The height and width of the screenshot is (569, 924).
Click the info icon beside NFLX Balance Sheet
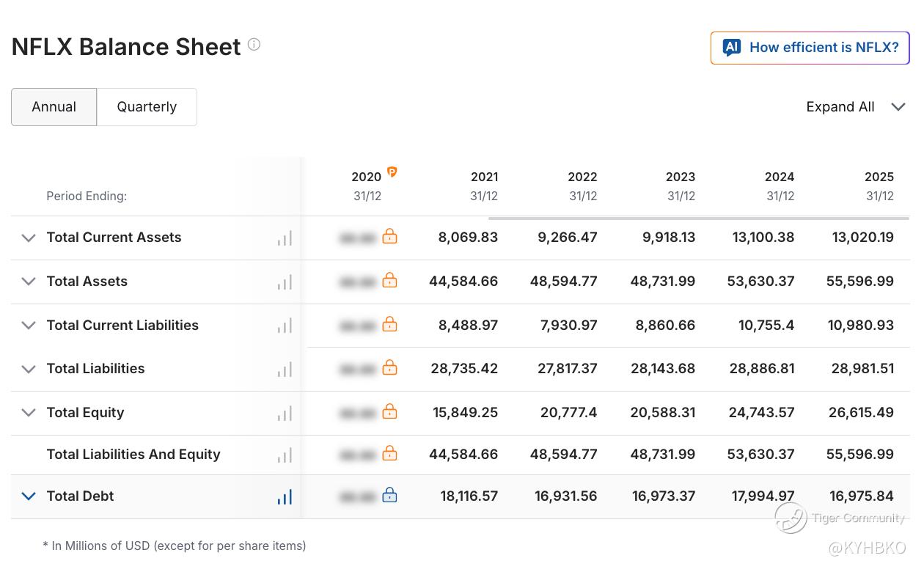point(254,44)
